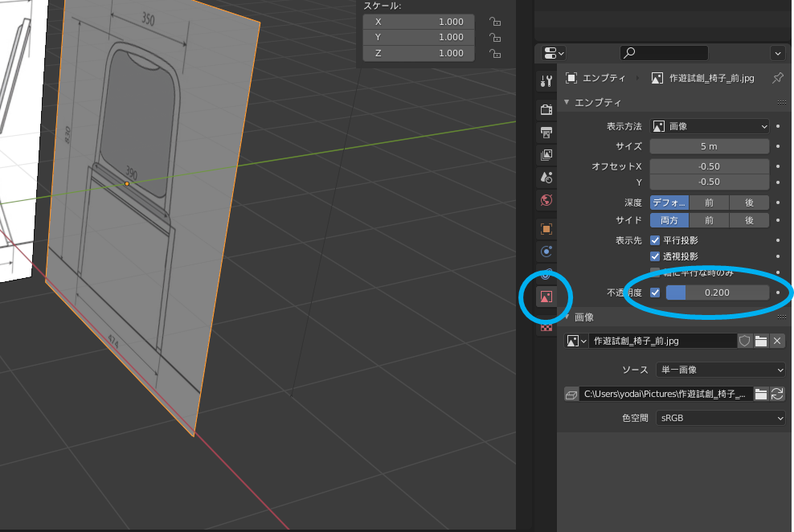Set 深度 to デフォルト

coord(669,203)
